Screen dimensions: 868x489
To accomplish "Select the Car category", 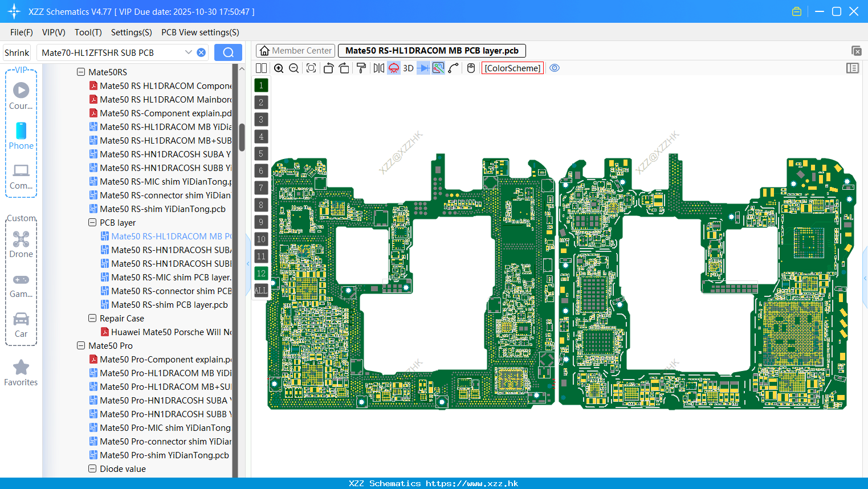I will [21, 325].
